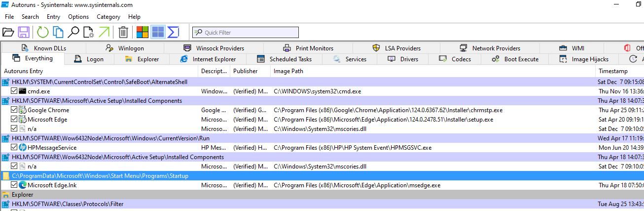Click the HPMessageService HP logo icon
644x211 pixels.
click(x=22, y=147)
